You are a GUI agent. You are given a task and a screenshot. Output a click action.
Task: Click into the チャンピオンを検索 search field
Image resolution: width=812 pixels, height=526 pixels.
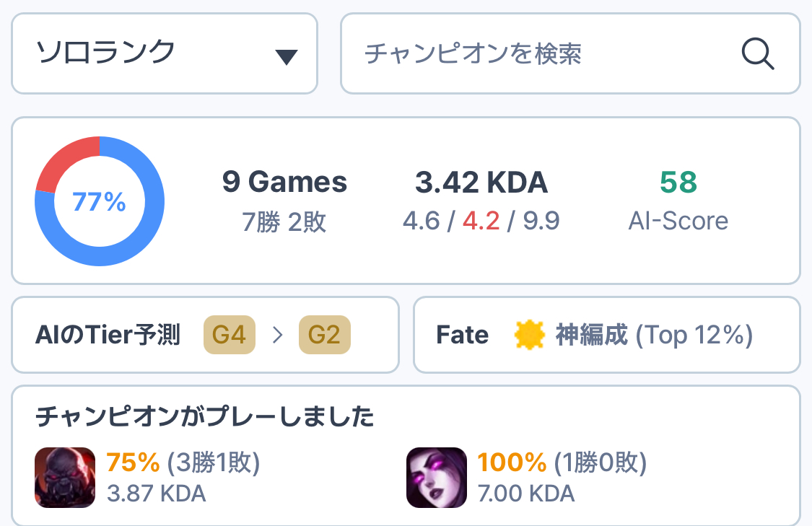pyautogui.click(x=541, y=53)
